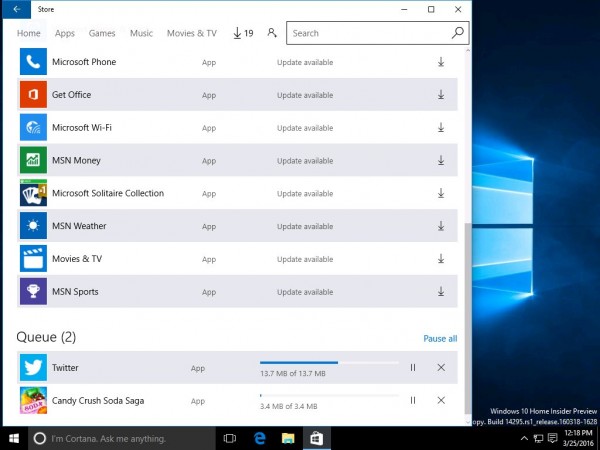Pause the Candy Crush Soda Saga download

[413, 401]
